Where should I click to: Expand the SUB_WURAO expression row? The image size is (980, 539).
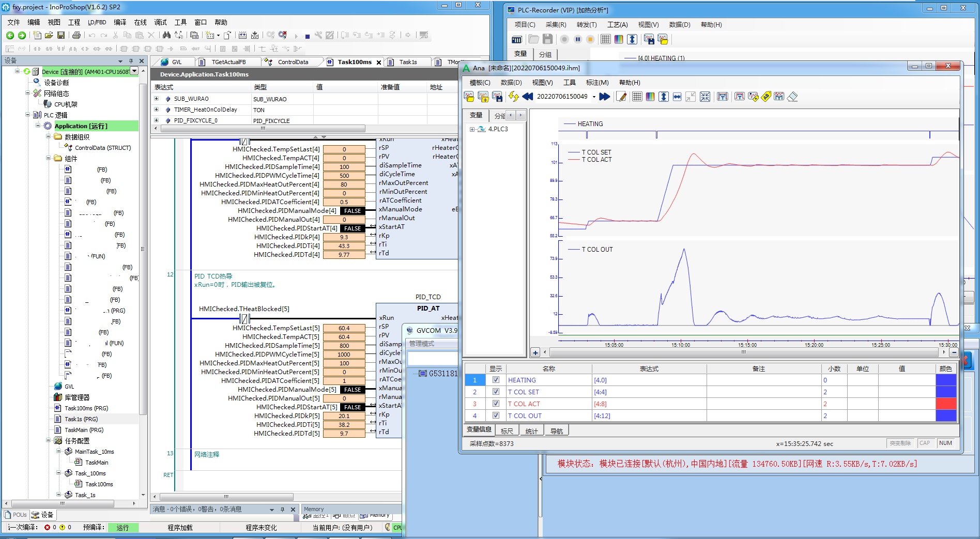[157, 99]
